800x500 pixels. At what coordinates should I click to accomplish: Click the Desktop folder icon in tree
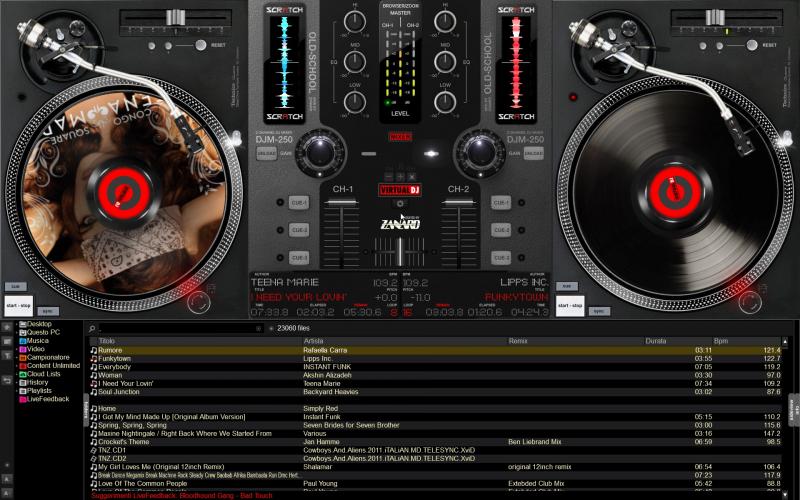(x=22, y=324)
